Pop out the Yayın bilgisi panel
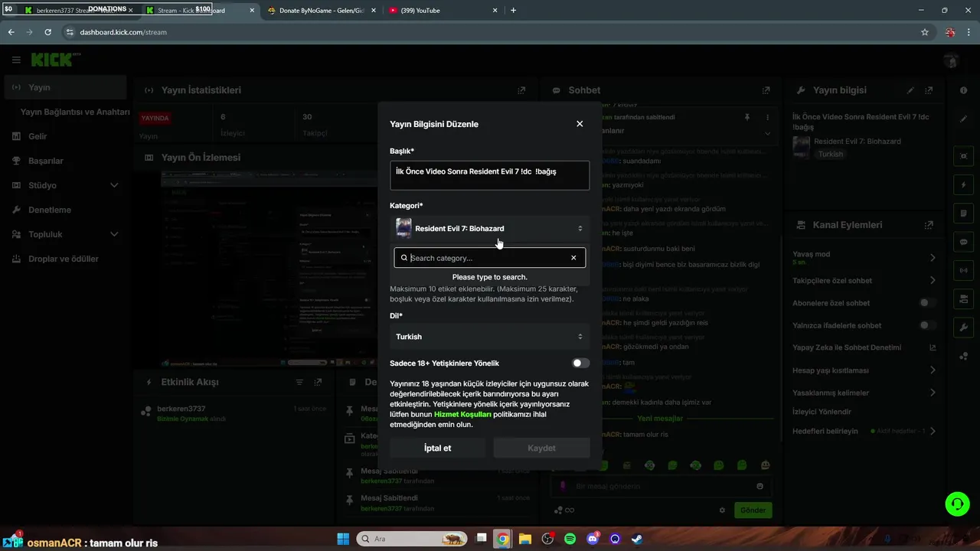Screen dimensions: 980x551 pos(929,90)
